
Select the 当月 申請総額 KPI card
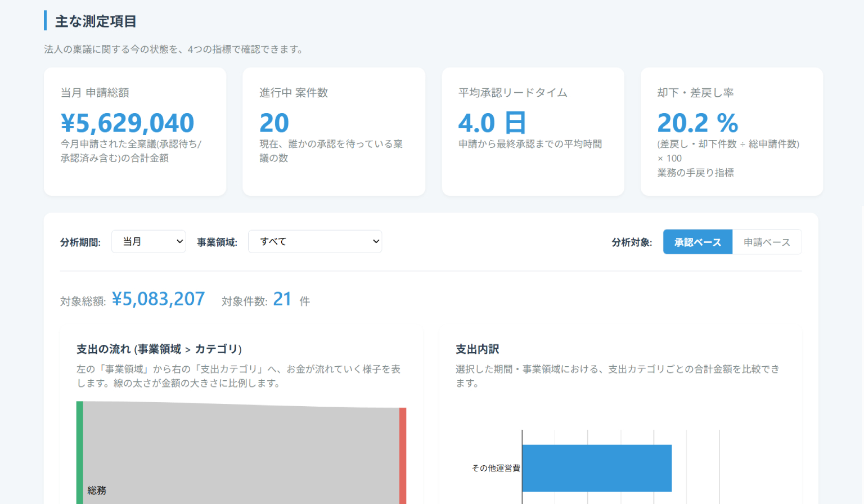(134, 131)
